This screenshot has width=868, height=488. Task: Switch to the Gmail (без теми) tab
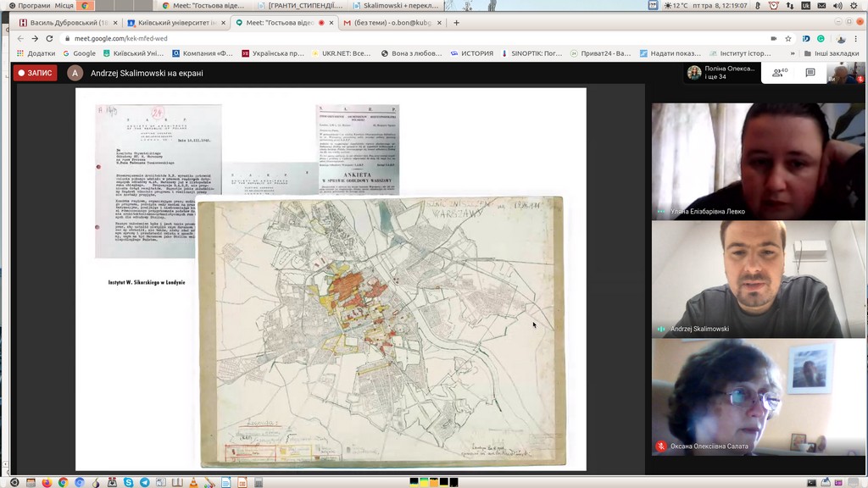[392, 23]
